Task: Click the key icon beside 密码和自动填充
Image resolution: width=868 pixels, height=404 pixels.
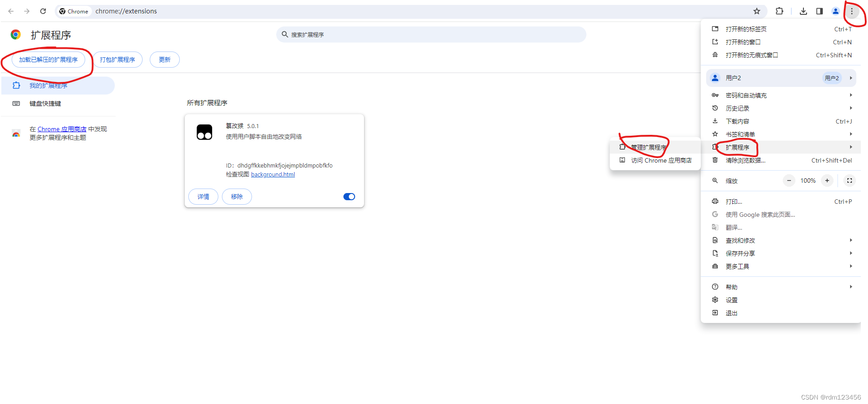Action: tap(715, 95)
